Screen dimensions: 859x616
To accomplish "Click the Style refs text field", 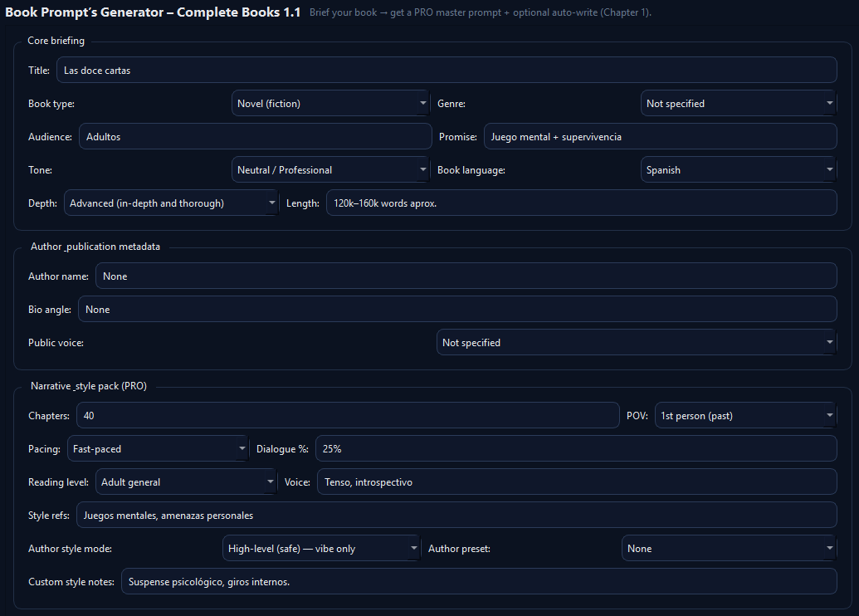I will [456, 515].
